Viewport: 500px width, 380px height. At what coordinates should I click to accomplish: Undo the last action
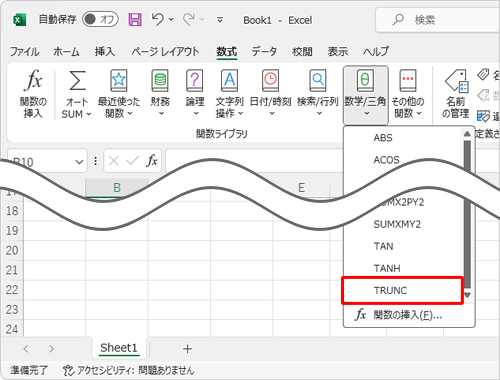157,19
